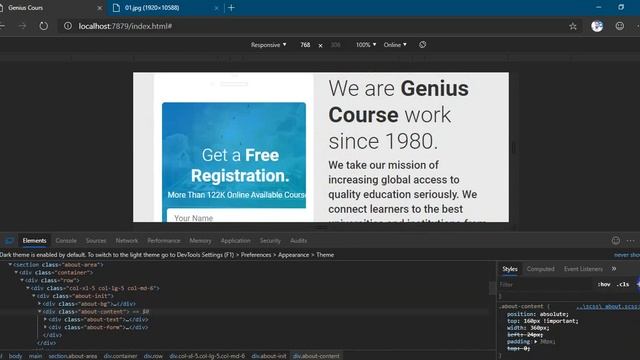Screen dimensions: 640x360
Task: Collapse the section about-area node
Action: (x=10, y=264)
